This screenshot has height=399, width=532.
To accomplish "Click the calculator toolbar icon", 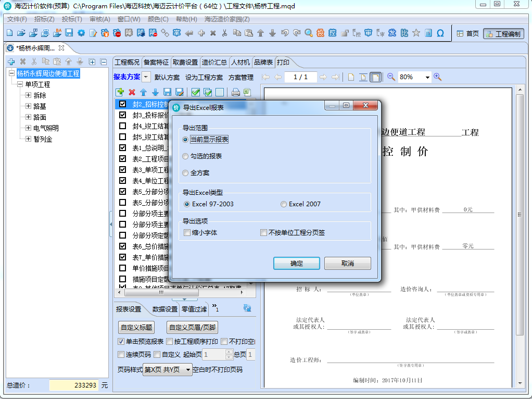I will (x=428, y=33).
